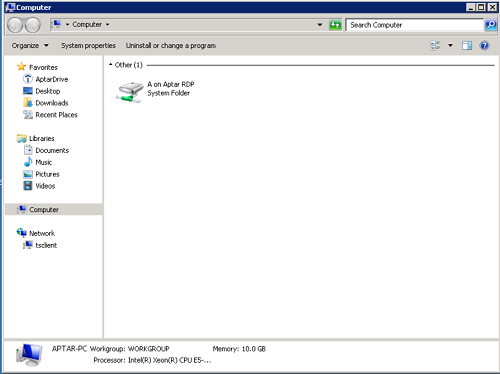Click Uninstall or change a program
The height and width of the screenshot is (374, 500).
[x=171, y=45]
